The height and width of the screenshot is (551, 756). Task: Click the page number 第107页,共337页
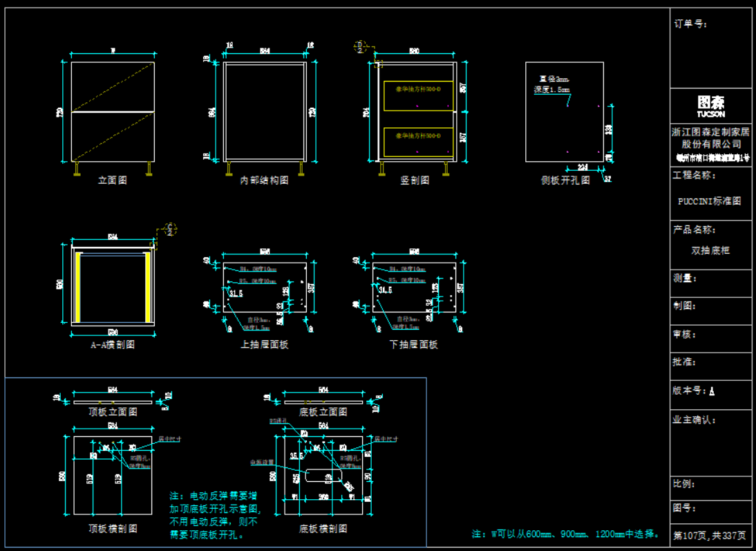coord(710,535)
